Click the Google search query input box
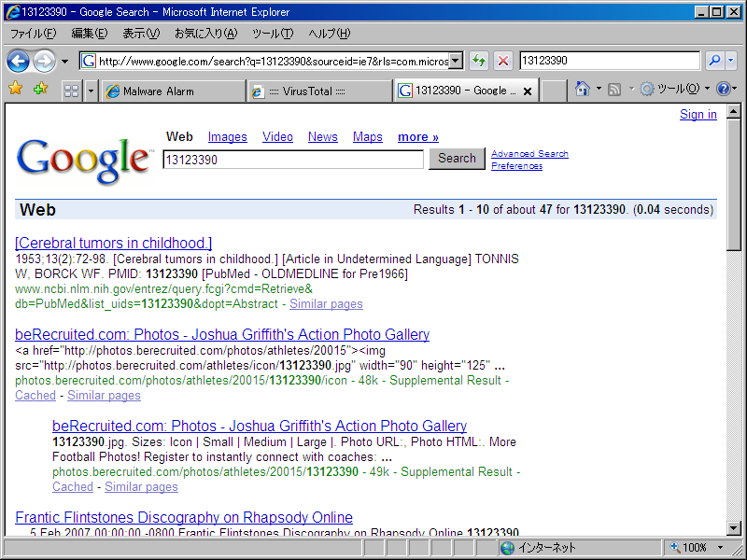Viewport: 747px width, 560px height. (x=293, y=160)
